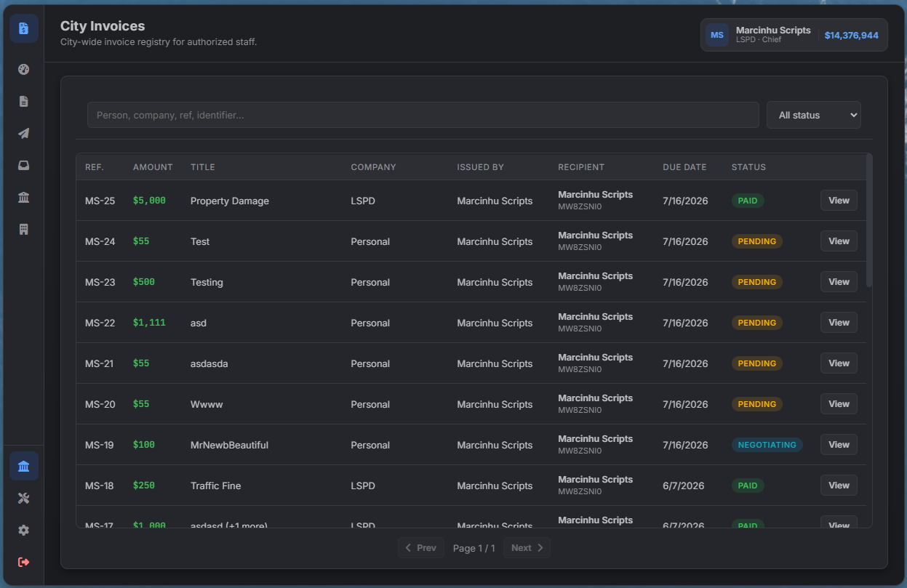907x588 pixels.
Task: Click the PENDING badge on MS-24
Action: (757, 241)
